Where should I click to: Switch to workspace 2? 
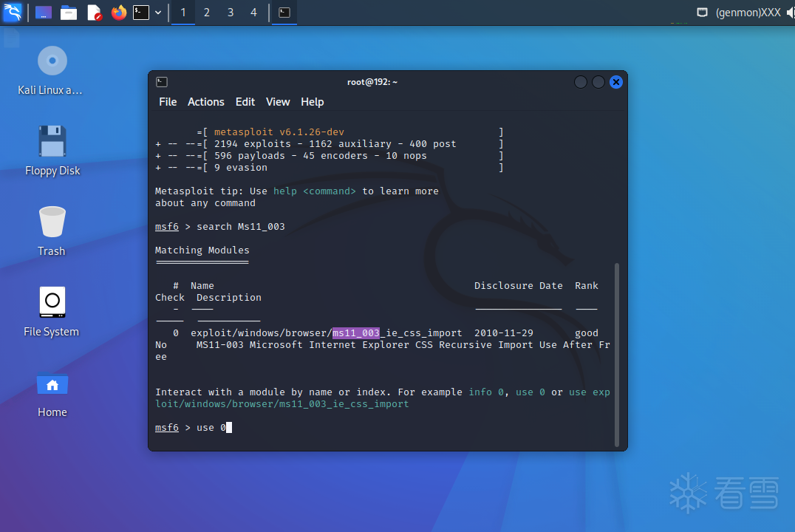[x=207, y=12]
